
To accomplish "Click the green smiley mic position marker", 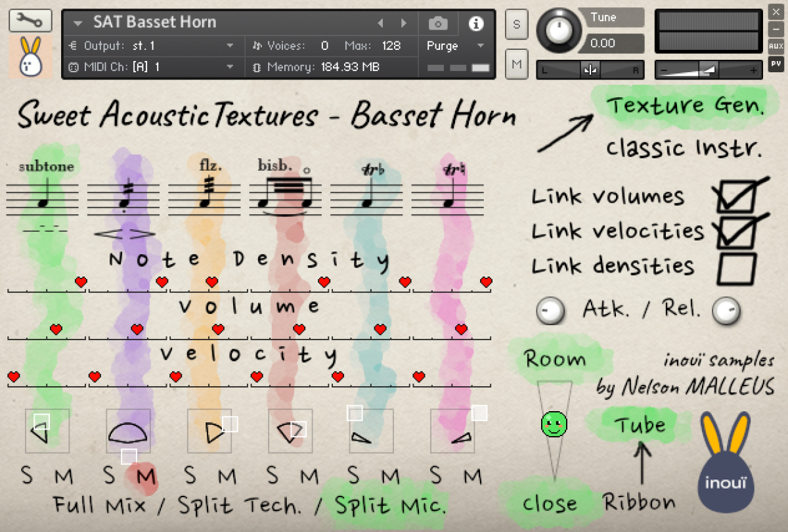I will 554,424.
